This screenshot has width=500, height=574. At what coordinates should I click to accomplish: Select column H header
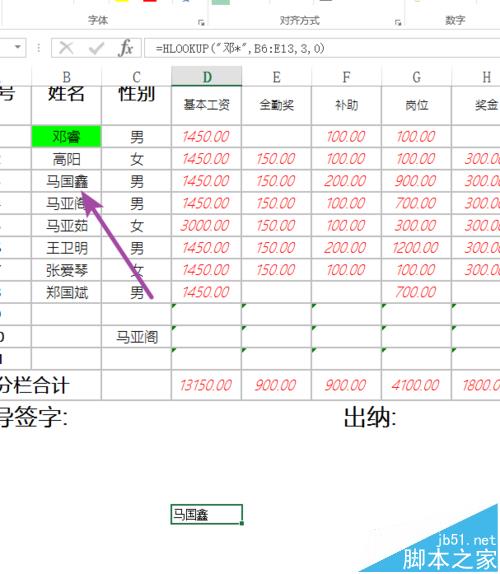click(476, 77)
